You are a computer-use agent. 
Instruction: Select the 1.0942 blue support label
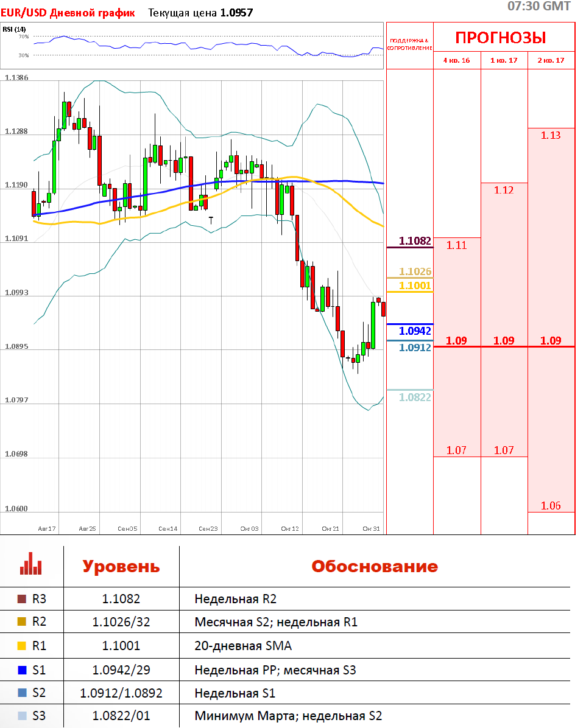pos(415,331)
